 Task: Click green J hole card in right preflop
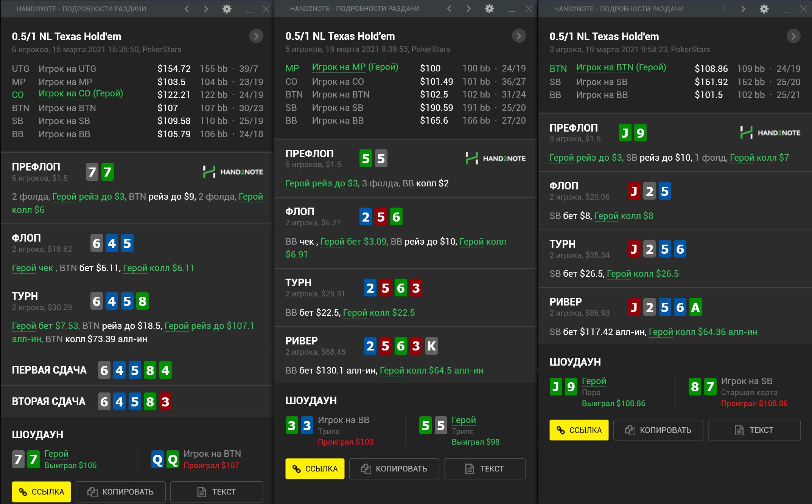tap(625, 133)
